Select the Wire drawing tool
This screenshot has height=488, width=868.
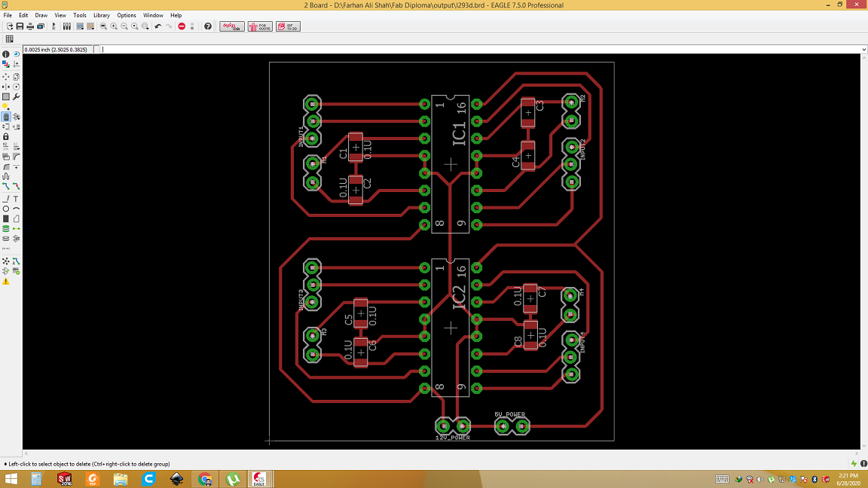[5, 199]
